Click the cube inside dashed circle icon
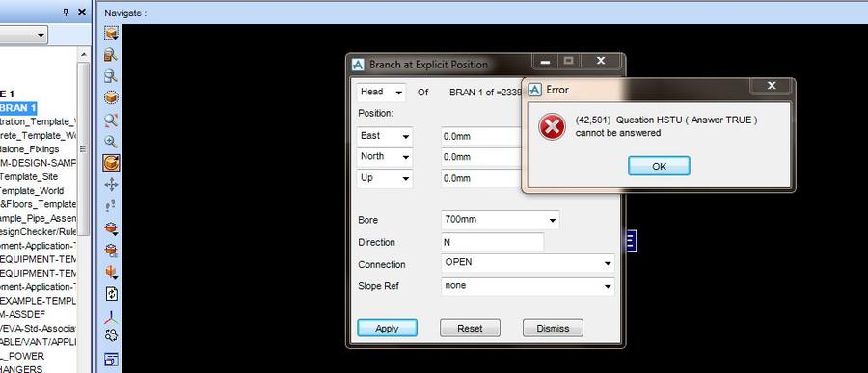This screenshot has width=868, height=373. pyautogui.click(x=111, y=97)
